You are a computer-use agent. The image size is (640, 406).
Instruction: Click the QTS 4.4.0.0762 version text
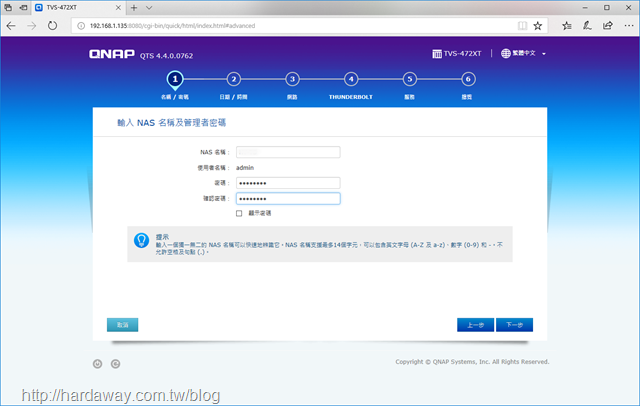(167, 56)
